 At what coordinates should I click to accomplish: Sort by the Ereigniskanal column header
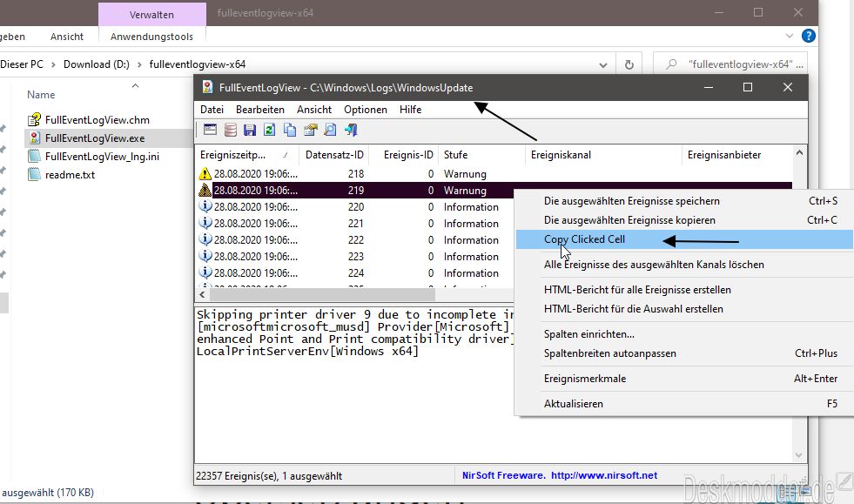pos(603,155)
